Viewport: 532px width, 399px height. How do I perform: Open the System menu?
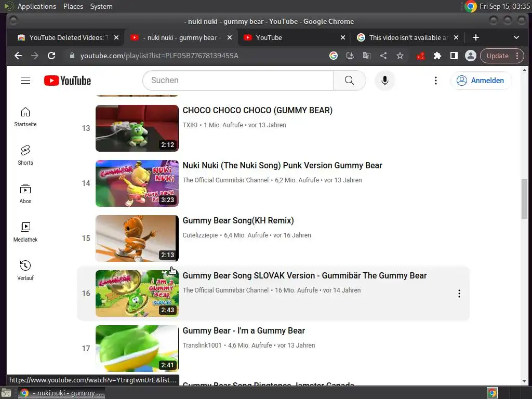coord(101,6)
